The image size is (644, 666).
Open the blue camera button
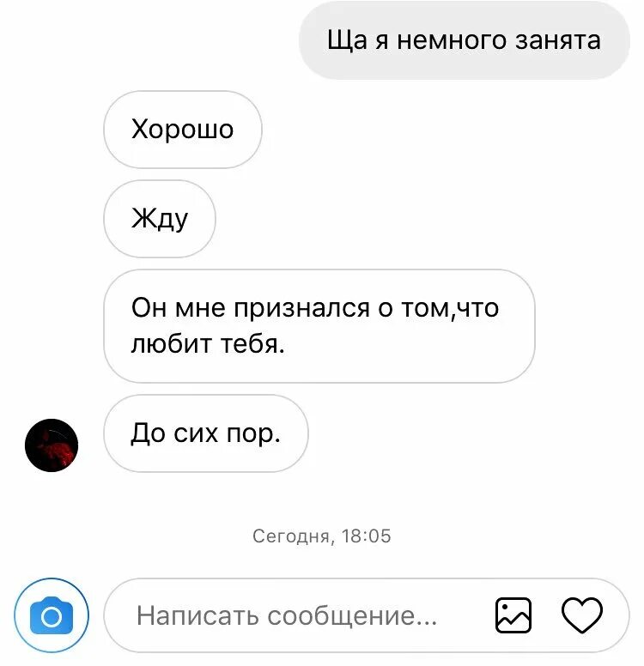(52, 615)
